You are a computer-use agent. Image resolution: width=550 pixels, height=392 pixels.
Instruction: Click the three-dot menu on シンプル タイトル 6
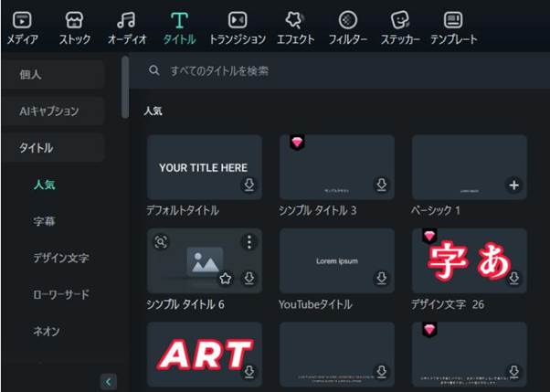tap(249, 243)
